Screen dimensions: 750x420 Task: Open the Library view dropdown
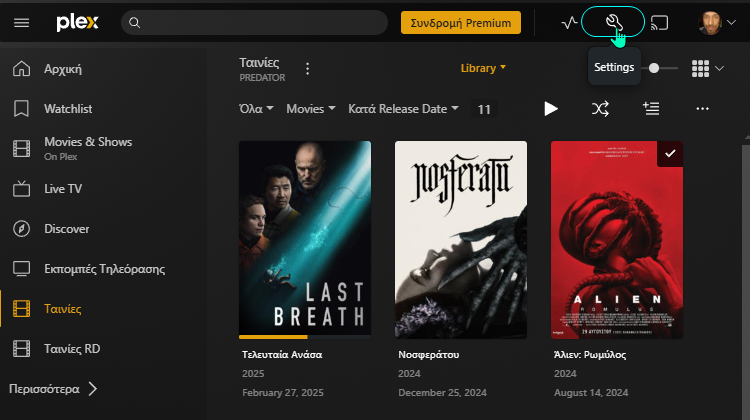[x=483, y=68]
